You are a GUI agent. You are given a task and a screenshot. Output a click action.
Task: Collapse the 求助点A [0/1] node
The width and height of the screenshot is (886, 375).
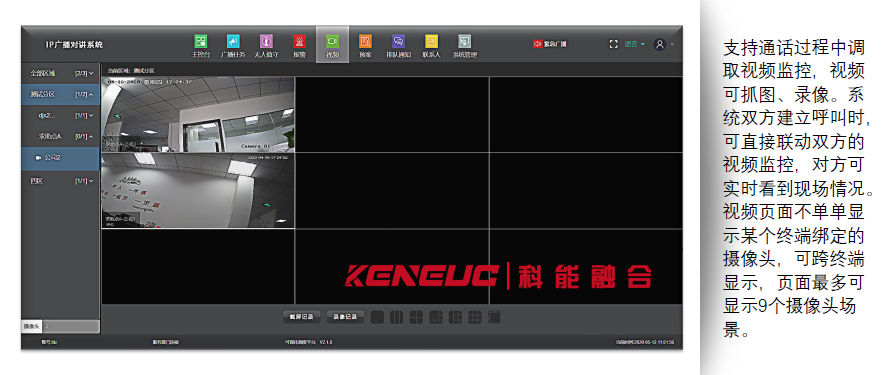point(61,137)
